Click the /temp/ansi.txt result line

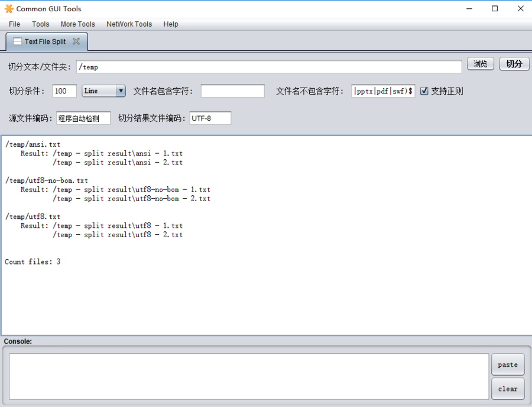point(33,144)
